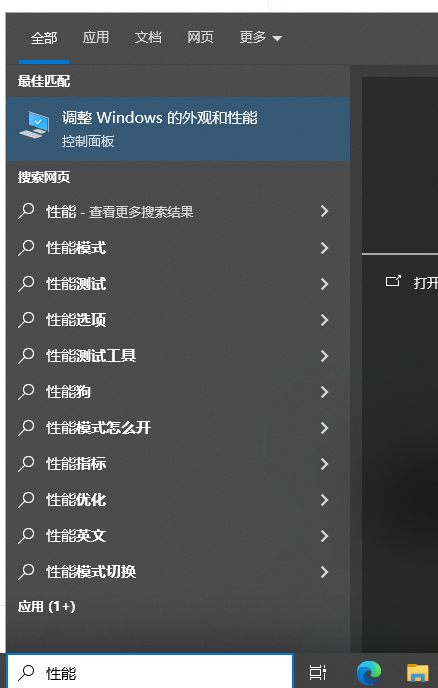Click the search icon in taskbar search box

26,672
